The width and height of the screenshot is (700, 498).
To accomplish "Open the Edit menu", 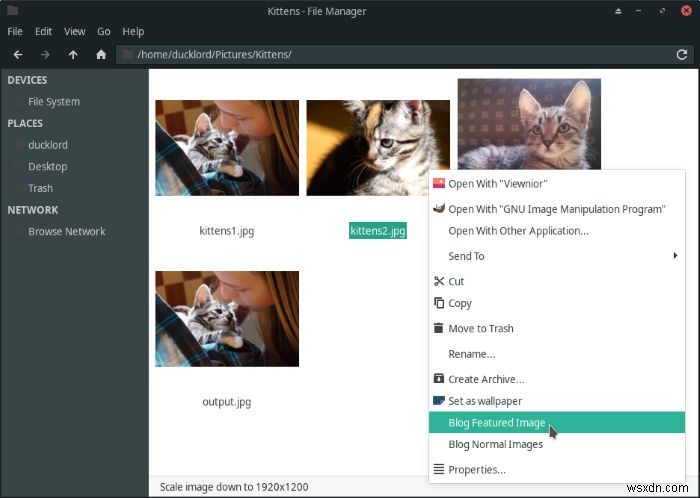I will [x=43, y=32].
